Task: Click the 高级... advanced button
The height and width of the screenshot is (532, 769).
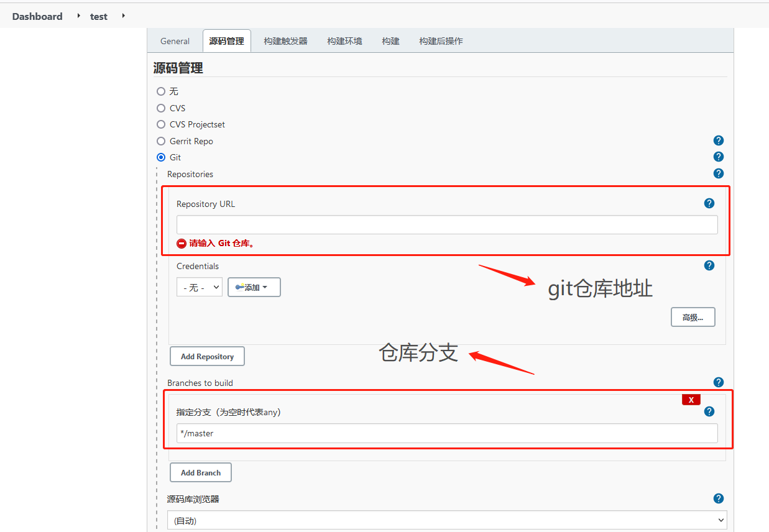Action: (693, 318)
